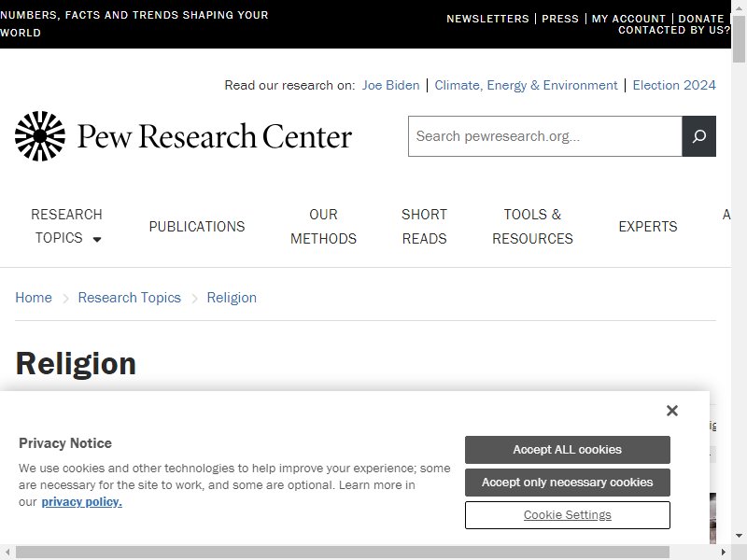Viewport: 747px width, 560px height.
Task: Open the Experts page
Action: click(648, 227)
